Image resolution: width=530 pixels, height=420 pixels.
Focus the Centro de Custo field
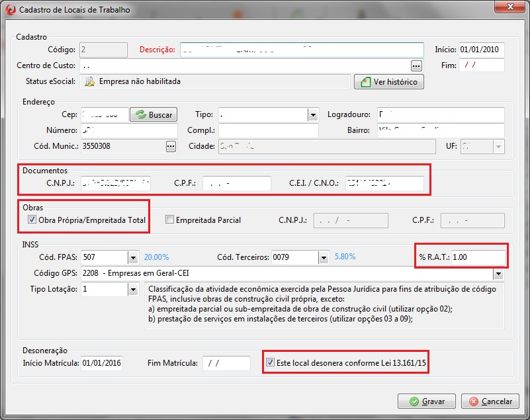(x=245, y=66)
